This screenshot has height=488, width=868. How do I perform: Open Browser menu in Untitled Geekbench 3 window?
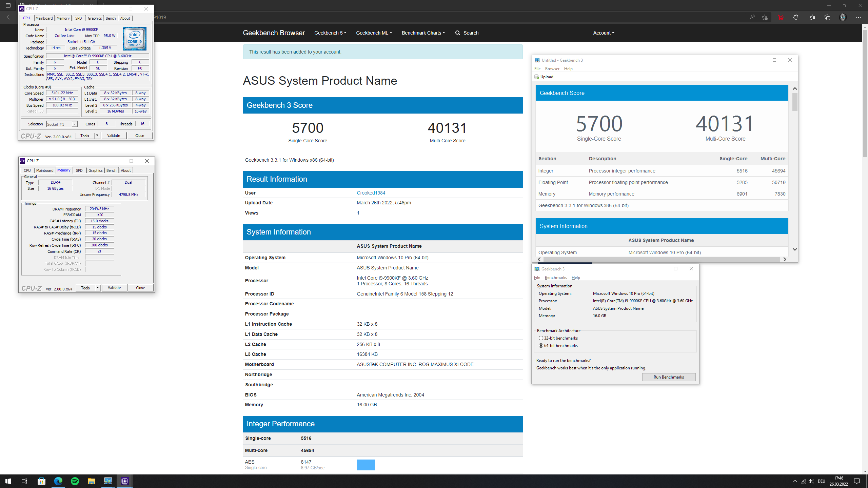point(552,69)
